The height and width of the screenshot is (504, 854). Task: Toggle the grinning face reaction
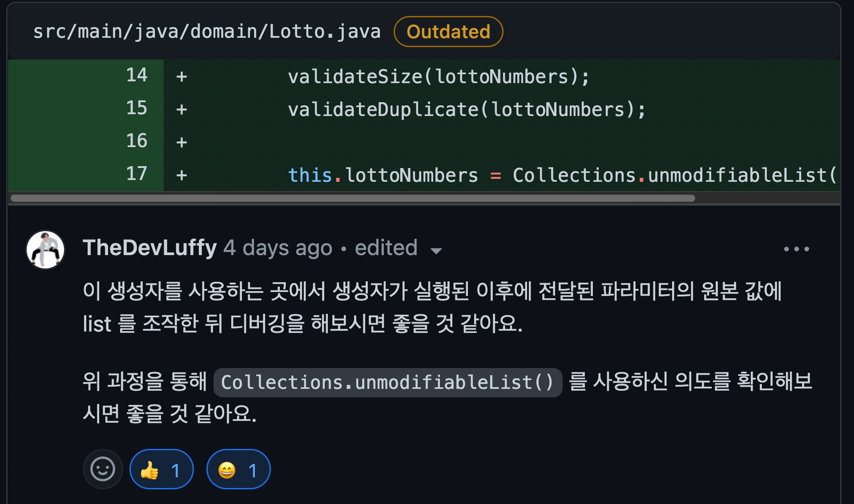click(238, 470)
